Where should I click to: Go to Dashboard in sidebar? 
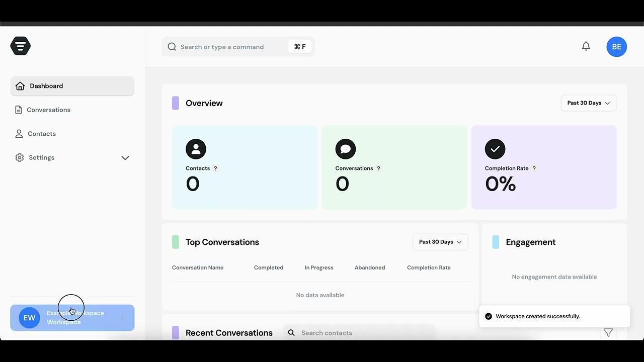[x=72, y=86]
